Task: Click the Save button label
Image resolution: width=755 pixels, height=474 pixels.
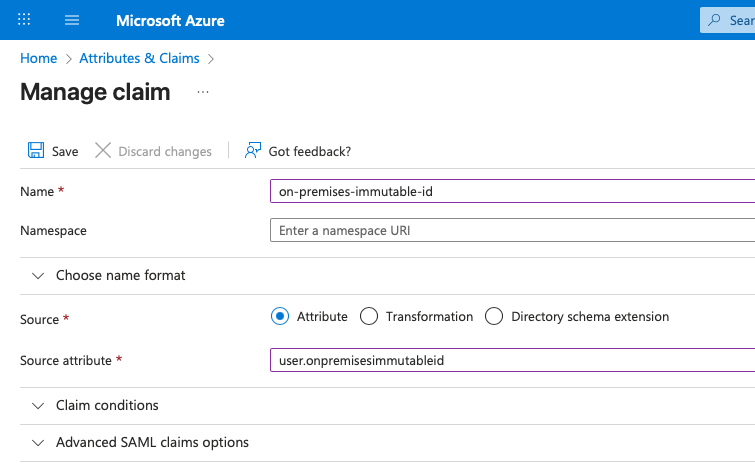Action: [65, 151]
